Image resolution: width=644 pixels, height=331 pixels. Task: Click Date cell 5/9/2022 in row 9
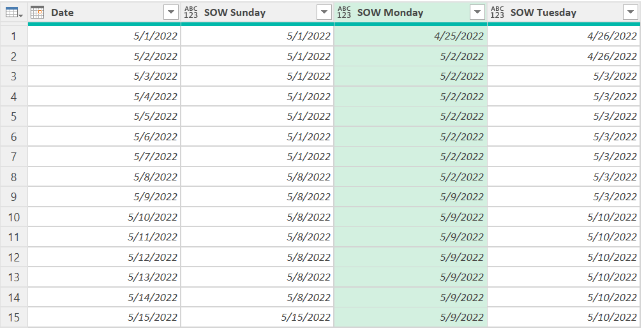point(104,197)
